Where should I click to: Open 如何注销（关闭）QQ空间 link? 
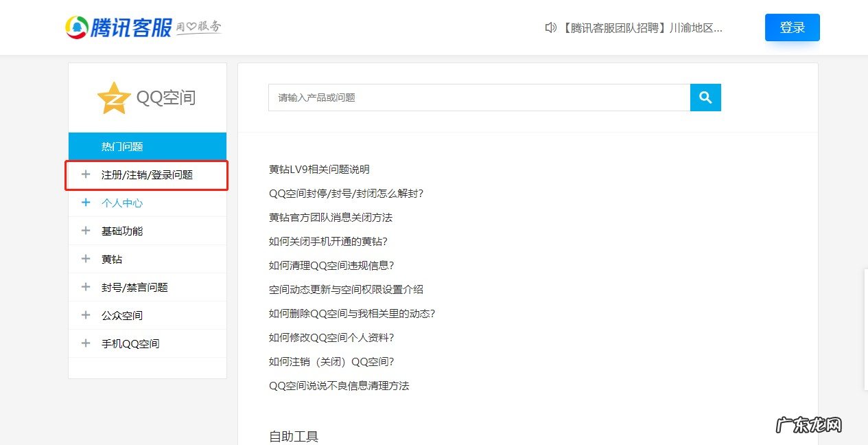[331, 362]
